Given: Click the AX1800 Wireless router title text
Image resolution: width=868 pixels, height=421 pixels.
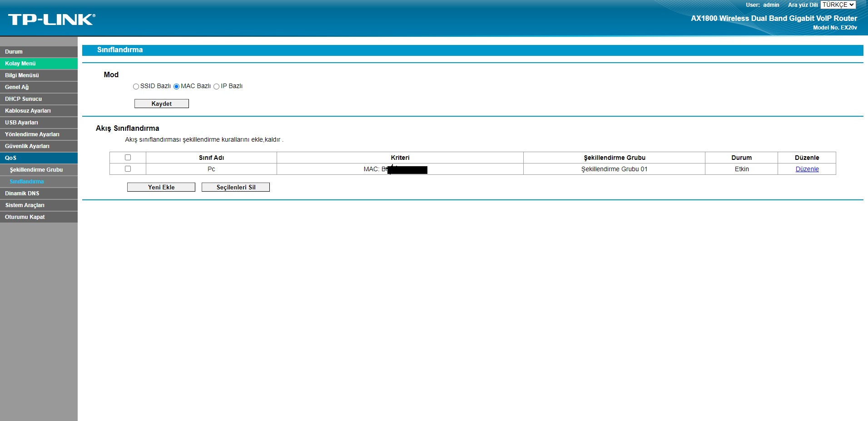Looking at the screenshot, I should [774, 19].
